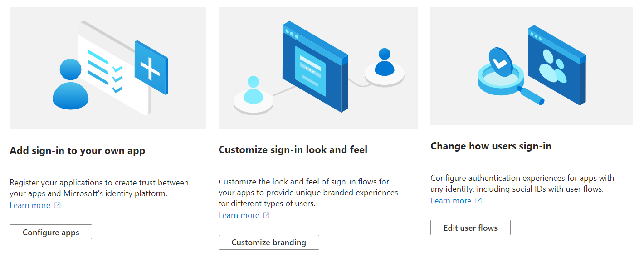Open Learn more about user flows
Viewport: 644px width, 253px height.
pos(451,201)
